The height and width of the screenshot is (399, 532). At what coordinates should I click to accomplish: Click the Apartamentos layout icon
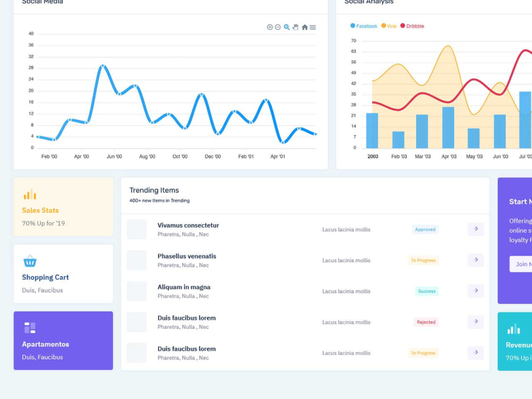click(30, 328)
